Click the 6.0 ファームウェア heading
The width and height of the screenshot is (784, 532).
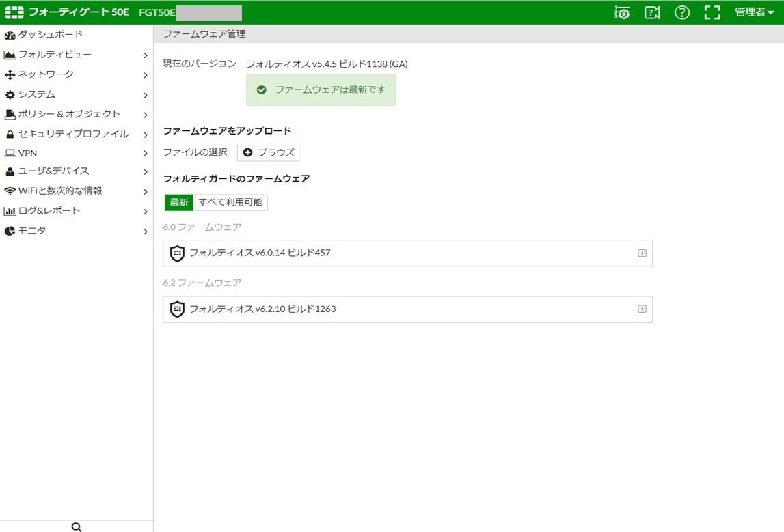coord(202,227)
